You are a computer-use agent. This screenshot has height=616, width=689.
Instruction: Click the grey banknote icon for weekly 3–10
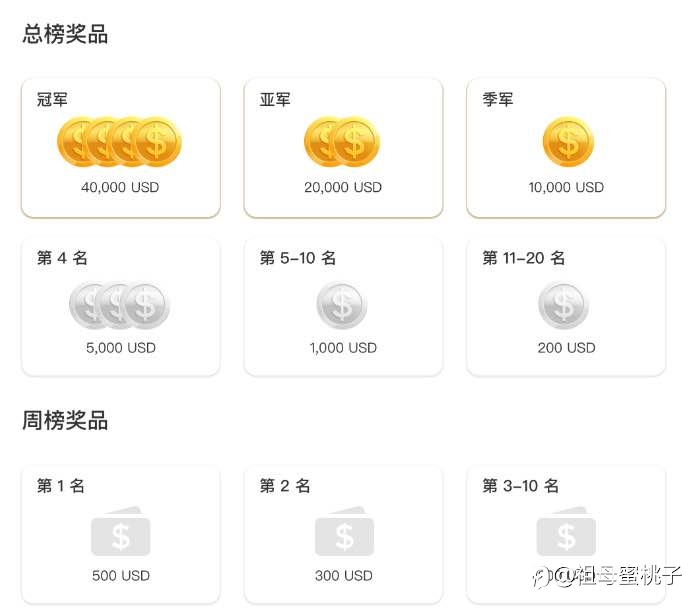point(566,532)
